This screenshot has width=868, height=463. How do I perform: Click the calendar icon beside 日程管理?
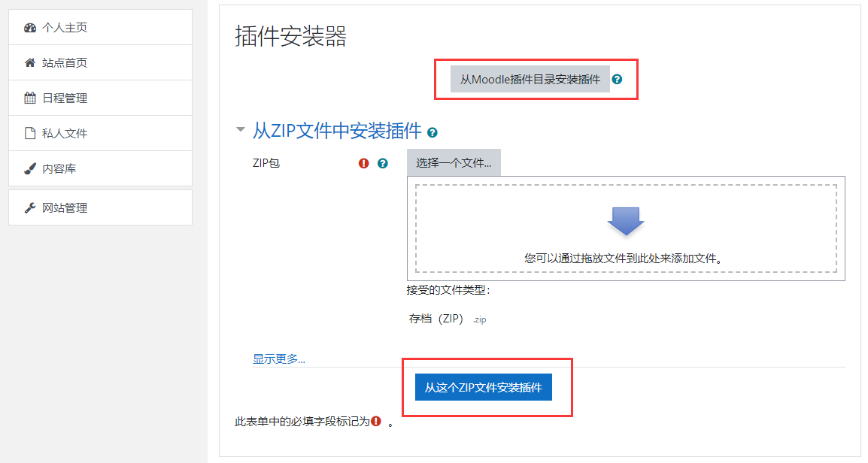tap(30, 98)
